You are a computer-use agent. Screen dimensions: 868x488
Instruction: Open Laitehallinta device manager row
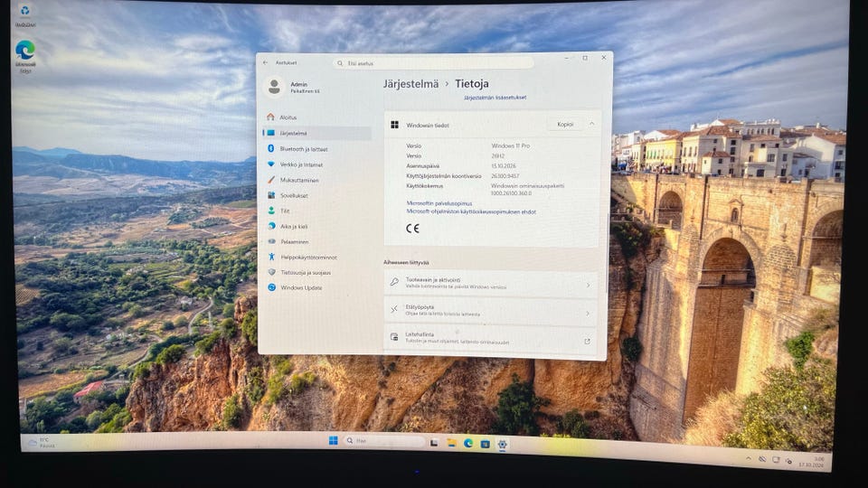490,338
